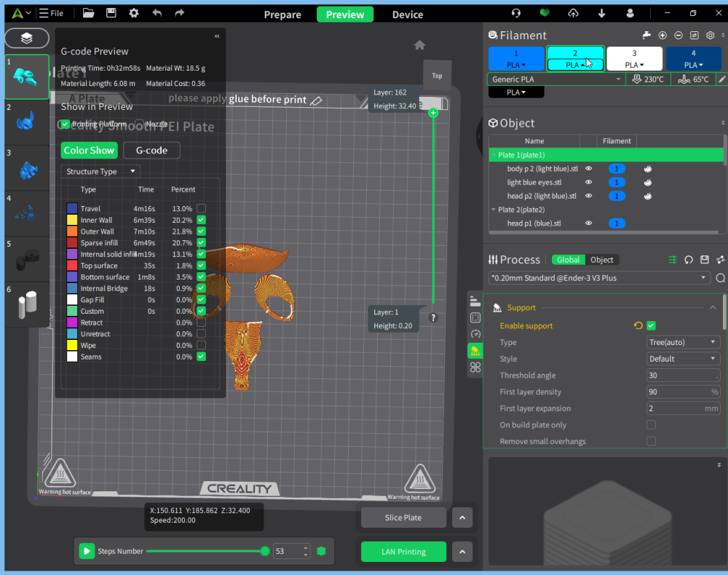Toggle the Seams checkbox
The width and height of the screenshot is (728, 575).
201,357
